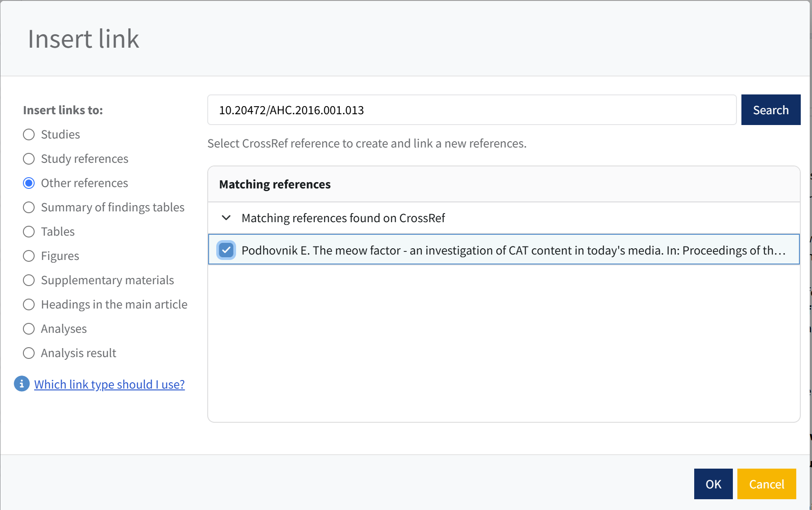Select the Study references option

pos(29,159)
